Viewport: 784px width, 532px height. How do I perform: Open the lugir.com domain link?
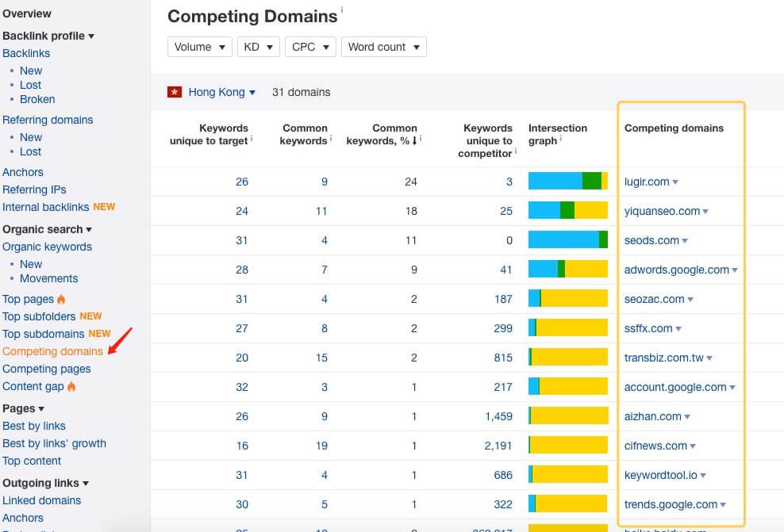coord(647,182)
